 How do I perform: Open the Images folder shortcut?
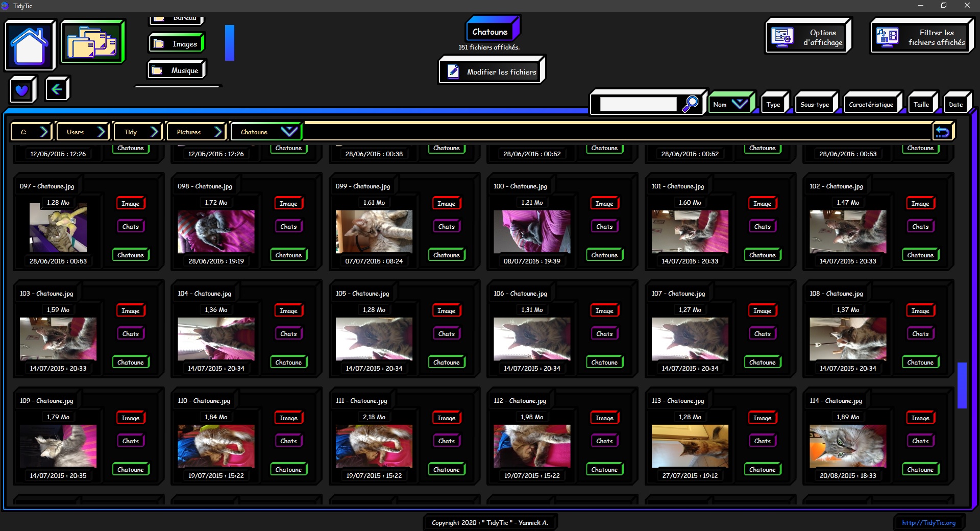(177, 43)
